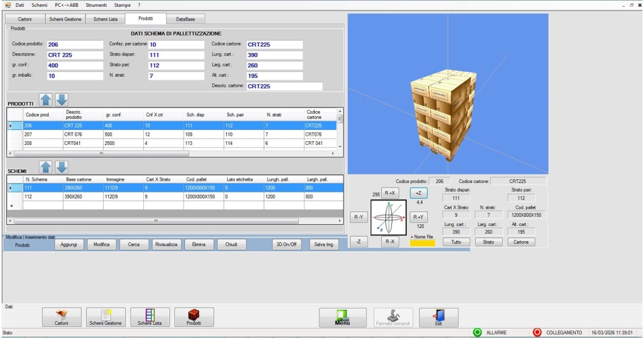Click the red COLLEGAMENTO status indicator
This screenshot has width=644, height=338.
point(537,332)
